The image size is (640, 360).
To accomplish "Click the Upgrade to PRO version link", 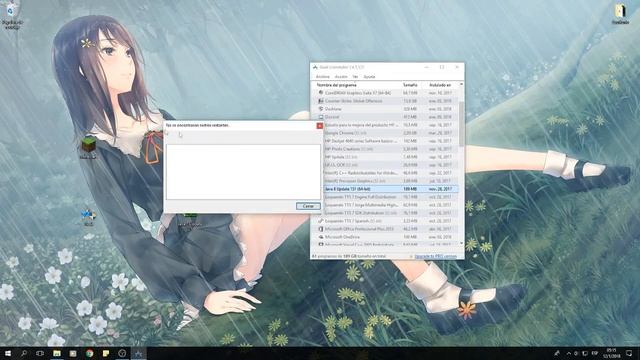I will [x=436, y=256].
